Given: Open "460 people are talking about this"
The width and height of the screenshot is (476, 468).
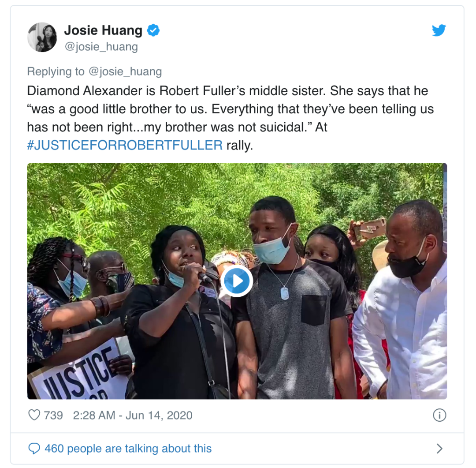Looking at the screenshot, I should 128,449.
